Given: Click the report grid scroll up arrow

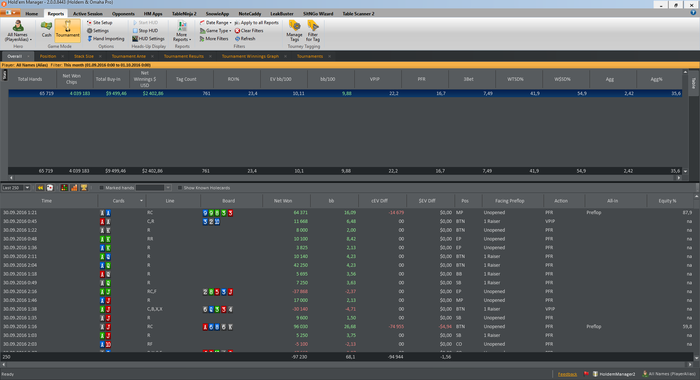Looking at the screenshot, I should pos(685,72).
